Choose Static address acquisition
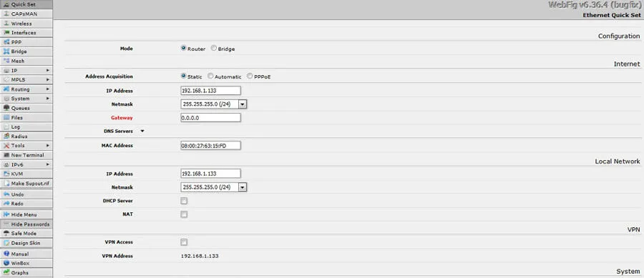The image size is (644, 278). click(183, 76)
